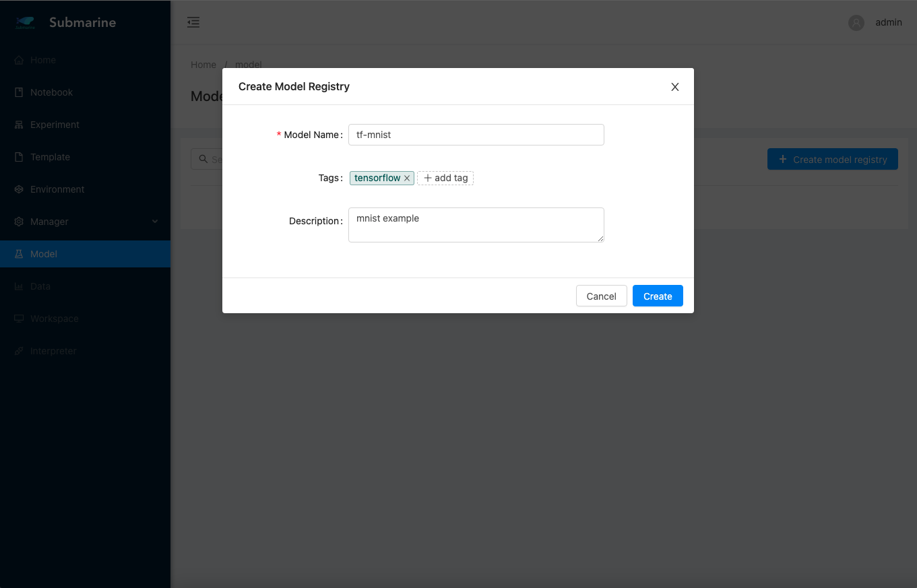The height and width of the screenshot is (588, 917).
Task: Click the Home breadcrumb link
Action: [x=203, y=65]
